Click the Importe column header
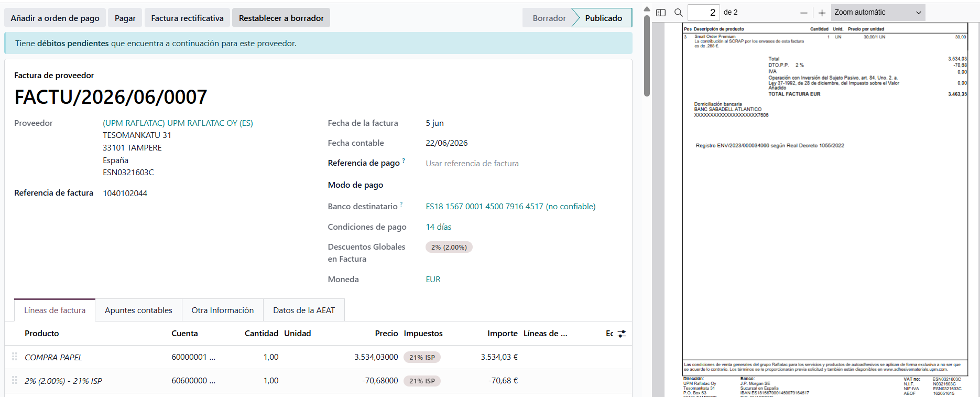Screen dimensions: 980x397 [503, 334]
